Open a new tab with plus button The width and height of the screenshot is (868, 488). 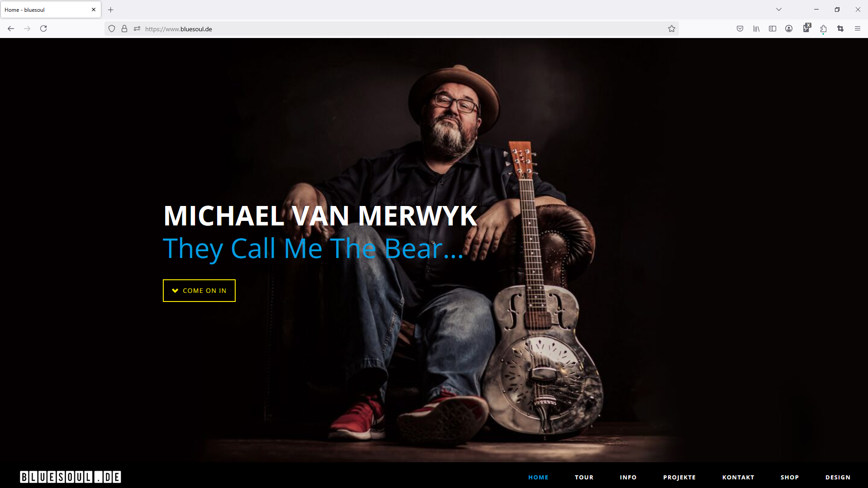point(111,10)
